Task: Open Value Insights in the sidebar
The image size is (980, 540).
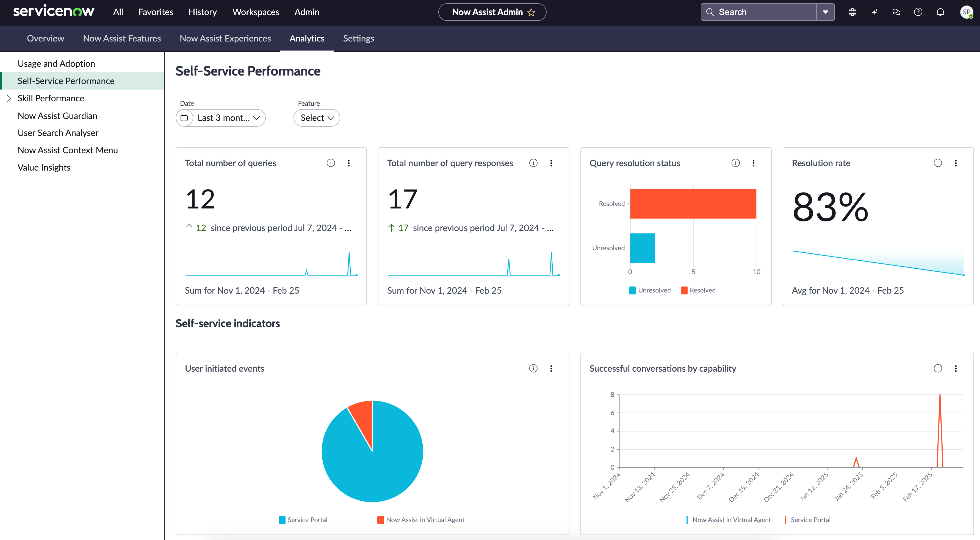Action: coord(44,167)
